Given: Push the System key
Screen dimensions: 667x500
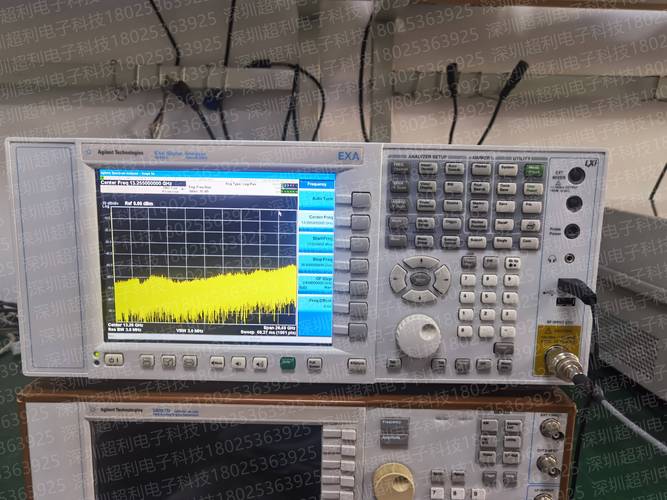Looking at the screenshot, I should point(508,169).
